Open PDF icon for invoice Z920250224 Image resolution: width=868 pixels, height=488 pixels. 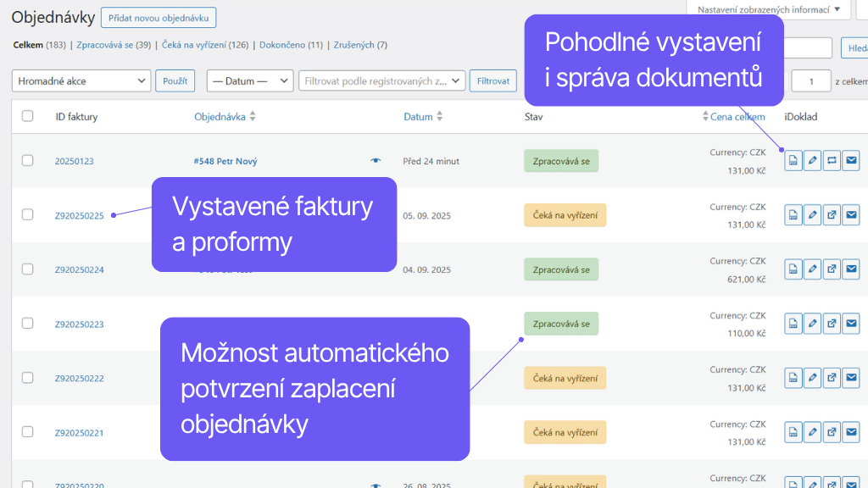tap(793, 269)
